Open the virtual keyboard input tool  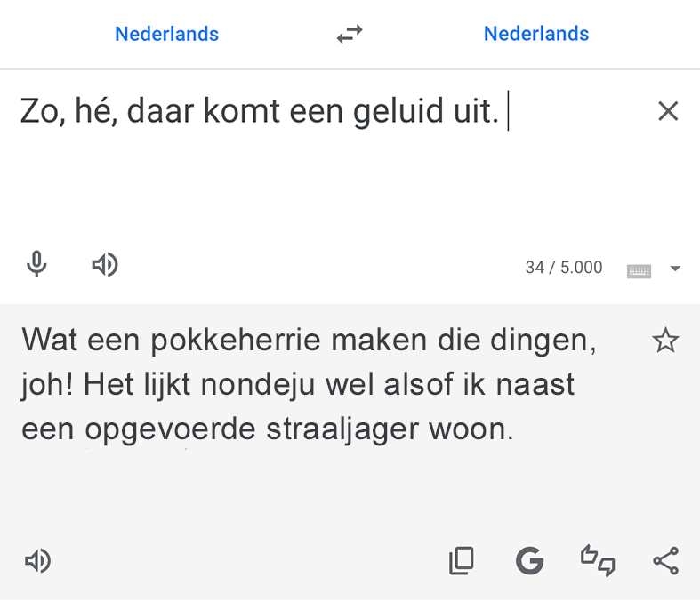(x=639, y=269)
